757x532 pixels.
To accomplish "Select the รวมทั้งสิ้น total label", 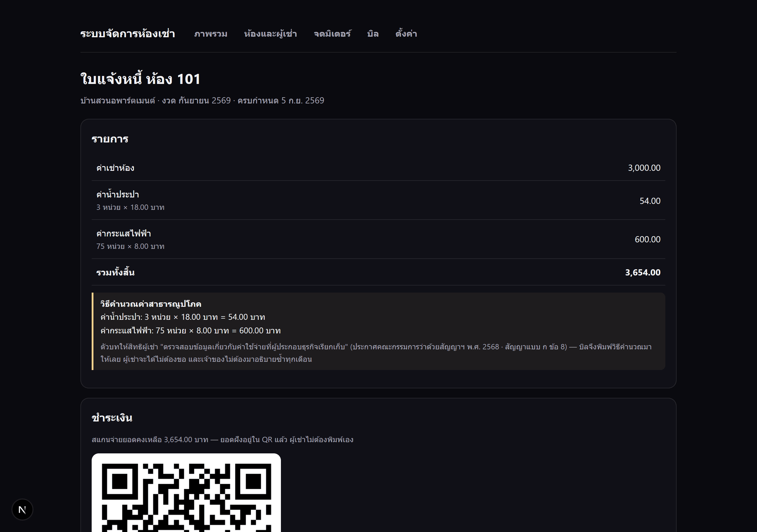I will pyautogui.click(x=115, y=272).
